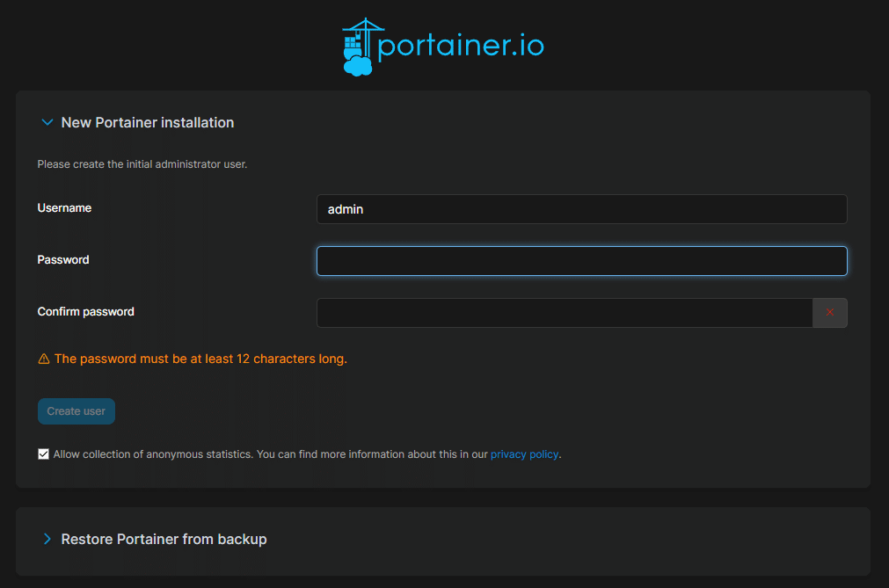
Task: Click the Username label
Action: click(x=65, y=208)
